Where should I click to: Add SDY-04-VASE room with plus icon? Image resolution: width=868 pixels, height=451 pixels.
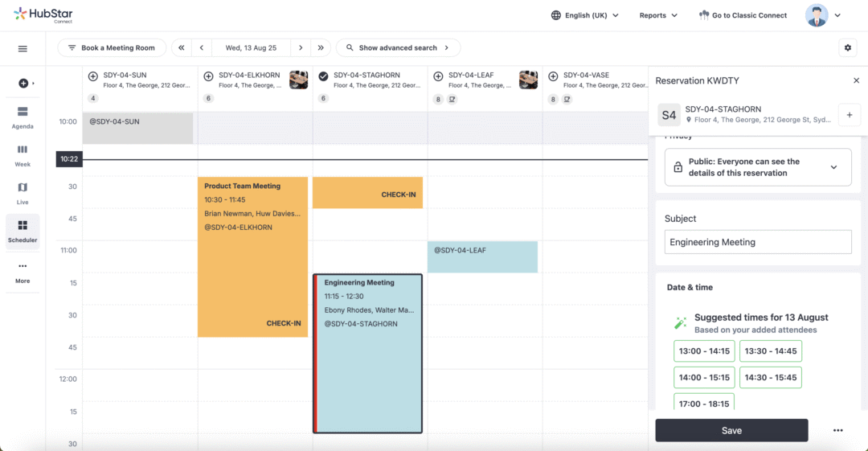[553, 76]
